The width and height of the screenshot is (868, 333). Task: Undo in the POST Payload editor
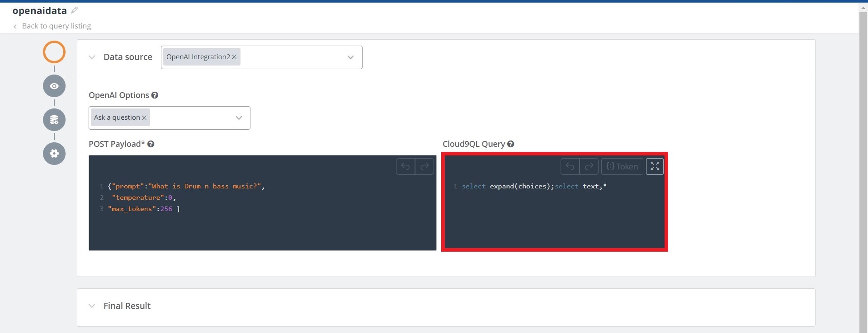[x=406, y=167]
